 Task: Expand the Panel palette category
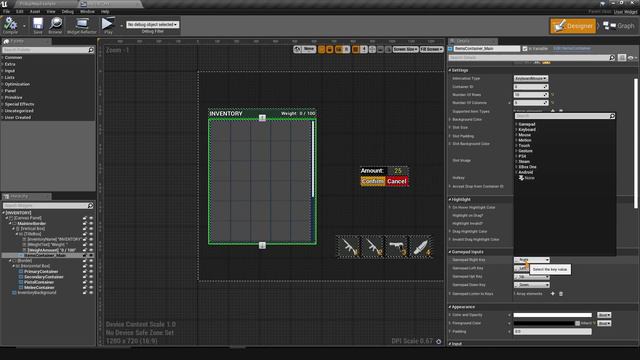point(2,91)
